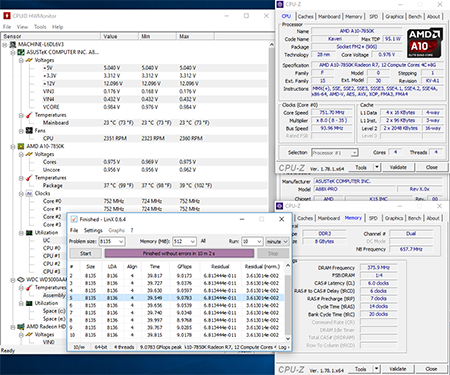Open the View menu in HWMonitor
This screenshot has width=450, height=375.
point(22,27)
